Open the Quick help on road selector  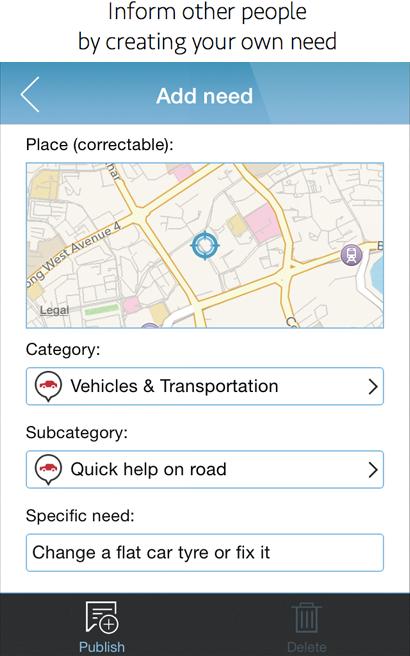point(205,469)
